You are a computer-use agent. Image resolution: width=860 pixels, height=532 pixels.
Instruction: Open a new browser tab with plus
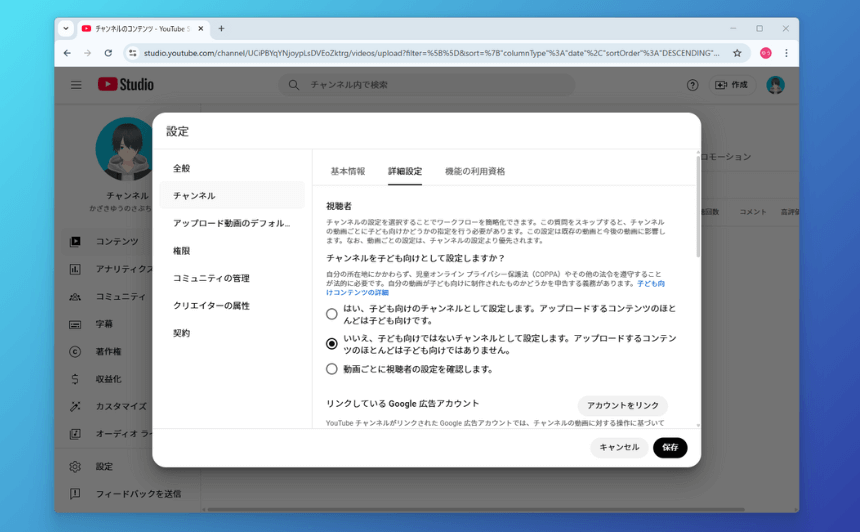[x=222, y=29]
